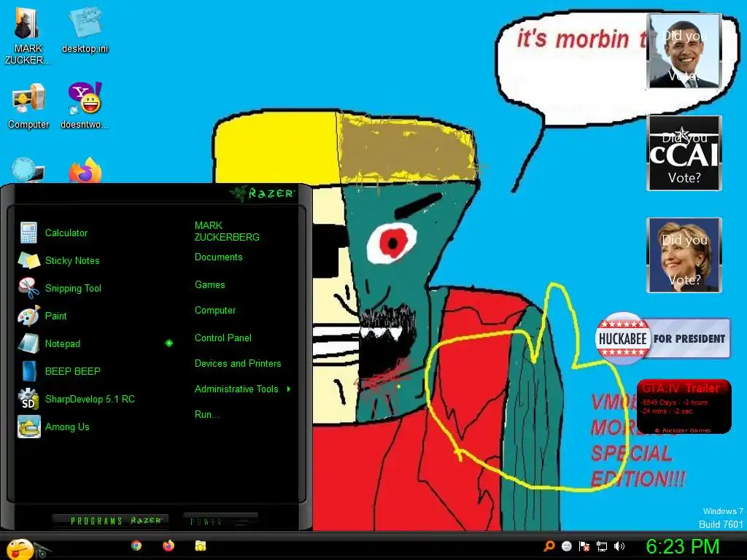Screen dimensions: 747x560
Task: Click the smiley face start button
Action: [x=20, y=548]
